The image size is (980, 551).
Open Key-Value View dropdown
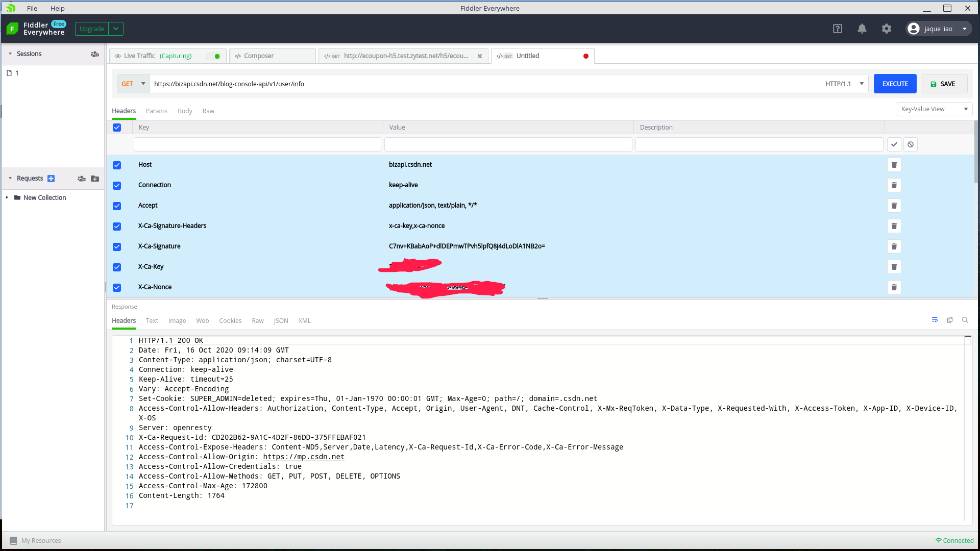pos(935,109)
